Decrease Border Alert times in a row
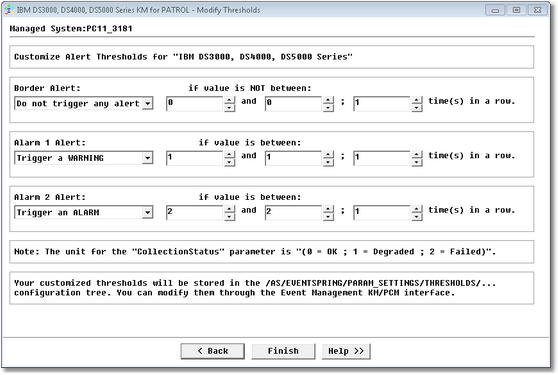Image resolution: width=558 pixels, height=375 pixels. tap(417, 107)
